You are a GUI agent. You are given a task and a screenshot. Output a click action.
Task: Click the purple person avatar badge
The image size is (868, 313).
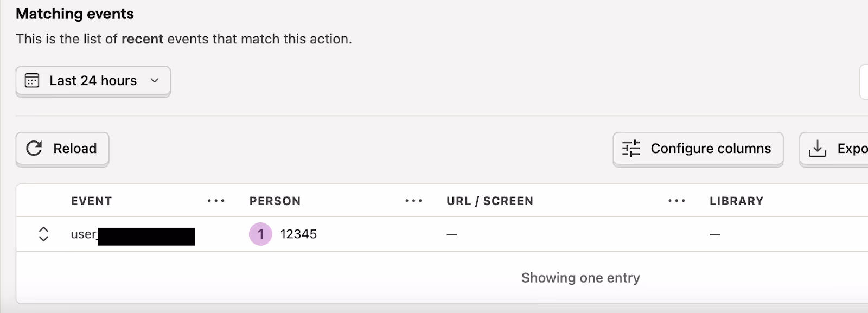point(260,234)
